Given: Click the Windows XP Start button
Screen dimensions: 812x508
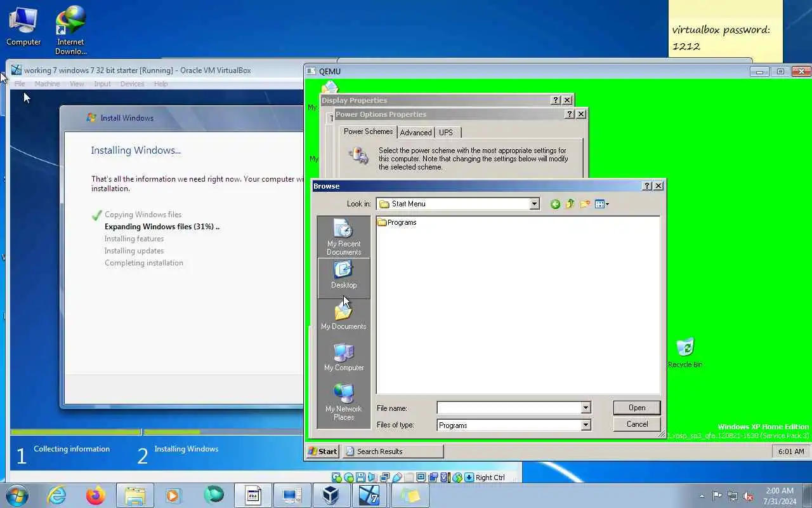Looking at the screenshot, I should (x=323, y=451).
